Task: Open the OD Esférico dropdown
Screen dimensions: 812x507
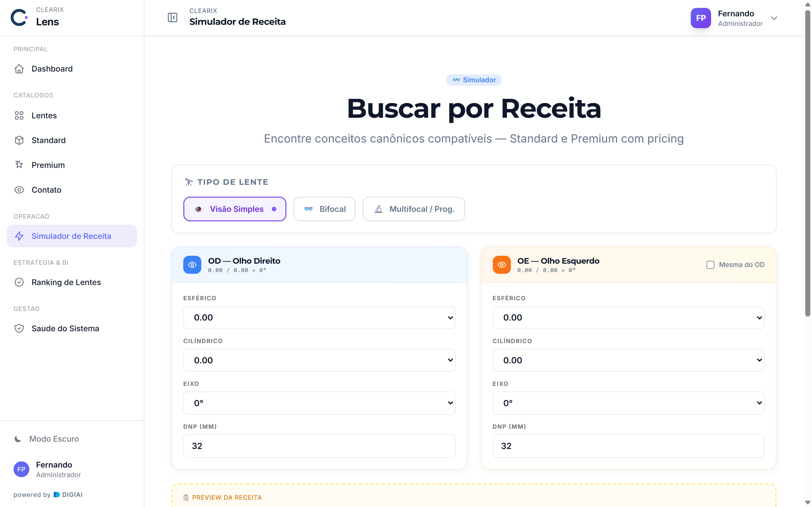Action: [x=319, y=317]
